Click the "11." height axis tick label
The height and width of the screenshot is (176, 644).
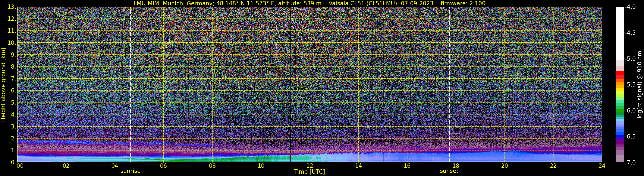click(12, 31)
